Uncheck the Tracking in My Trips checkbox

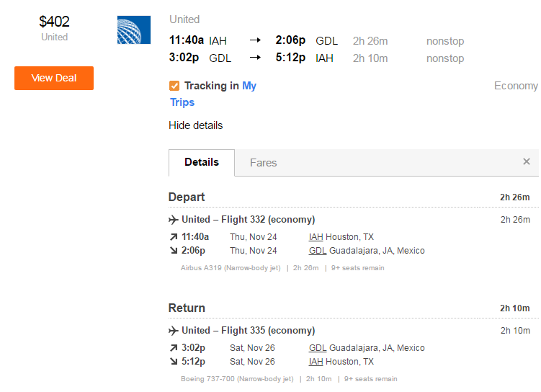coord(174,86)
